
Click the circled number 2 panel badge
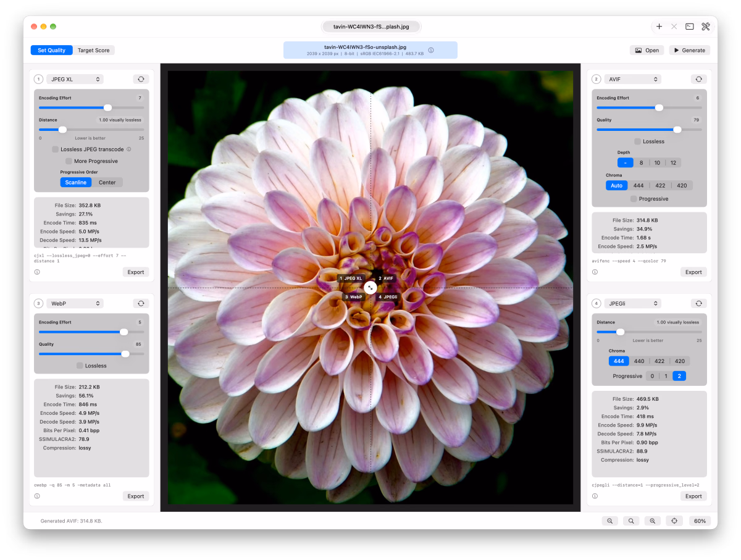pyautogui.click(x=596, y=79)
